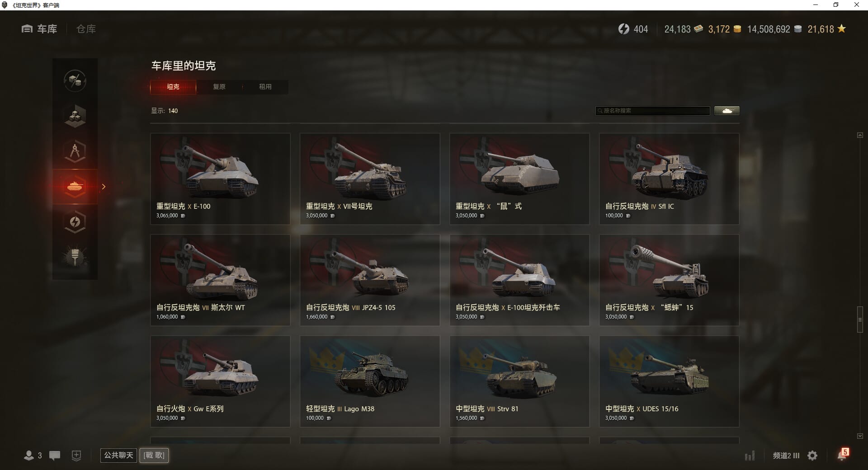
Task: Click the scroll down arrow of tank list
Action: (860, 436)
